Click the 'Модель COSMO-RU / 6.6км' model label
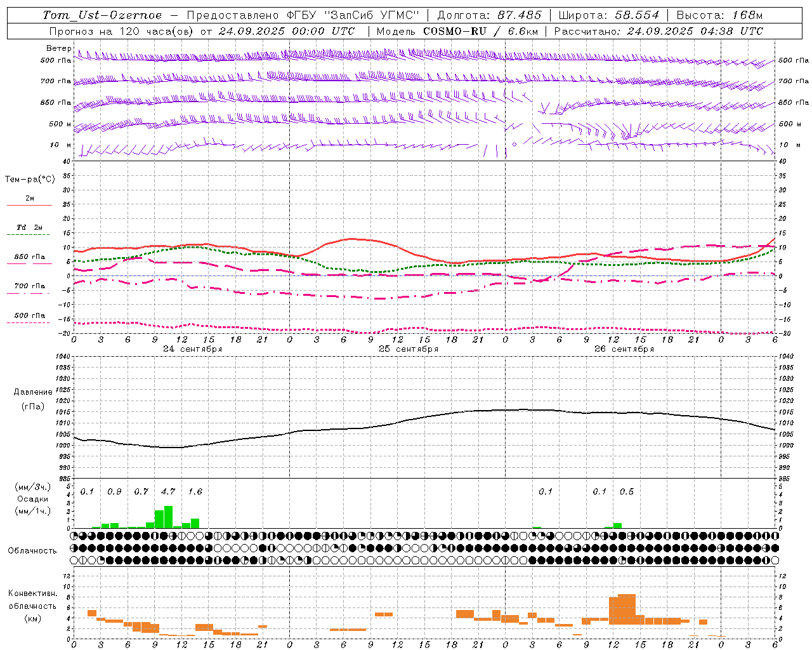 457,31
